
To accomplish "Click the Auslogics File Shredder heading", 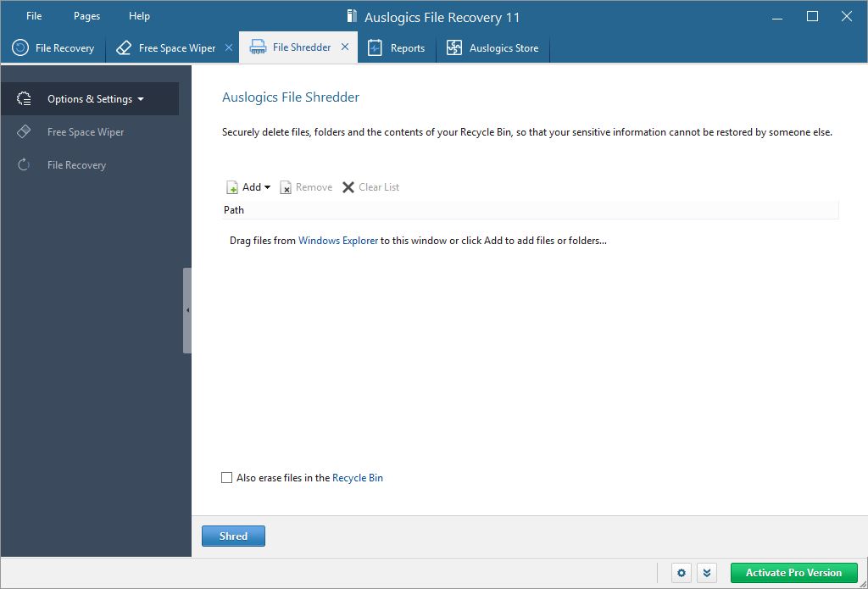I will [291, 97].
